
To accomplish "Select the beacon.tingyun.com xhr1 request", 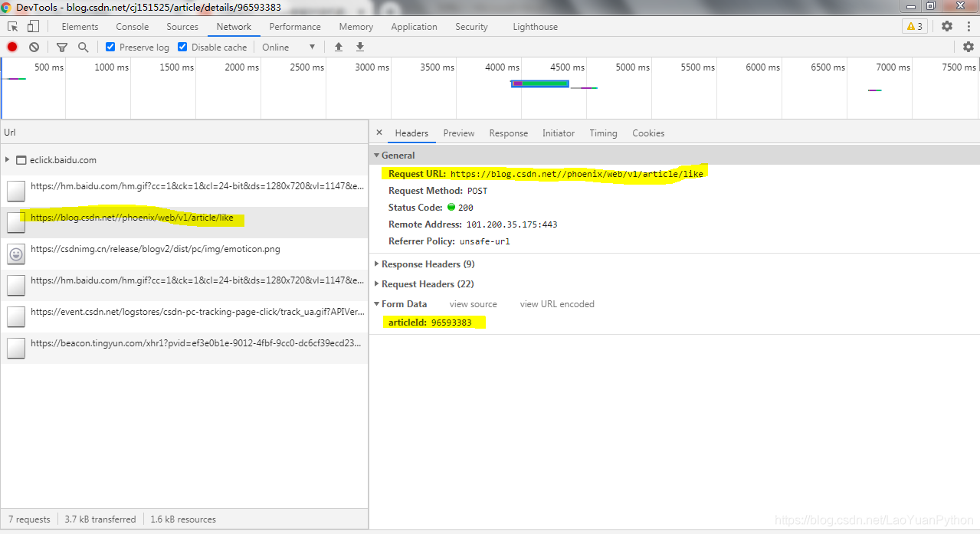I will 184,348.
